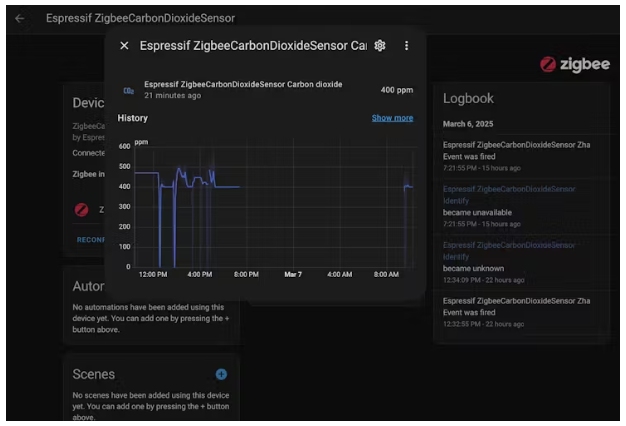Close the carbon dioxide sensor dialog

click(124, 46)
